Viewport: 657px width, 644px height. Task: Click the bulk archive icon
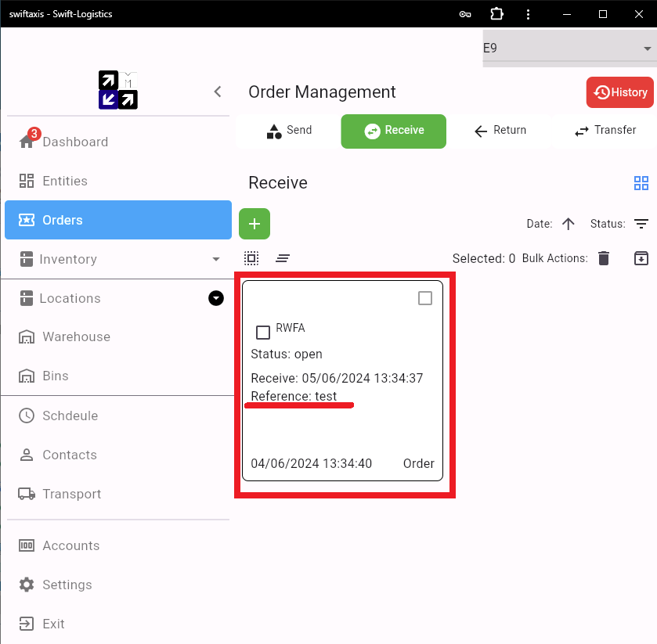click(x=641, y=258)
